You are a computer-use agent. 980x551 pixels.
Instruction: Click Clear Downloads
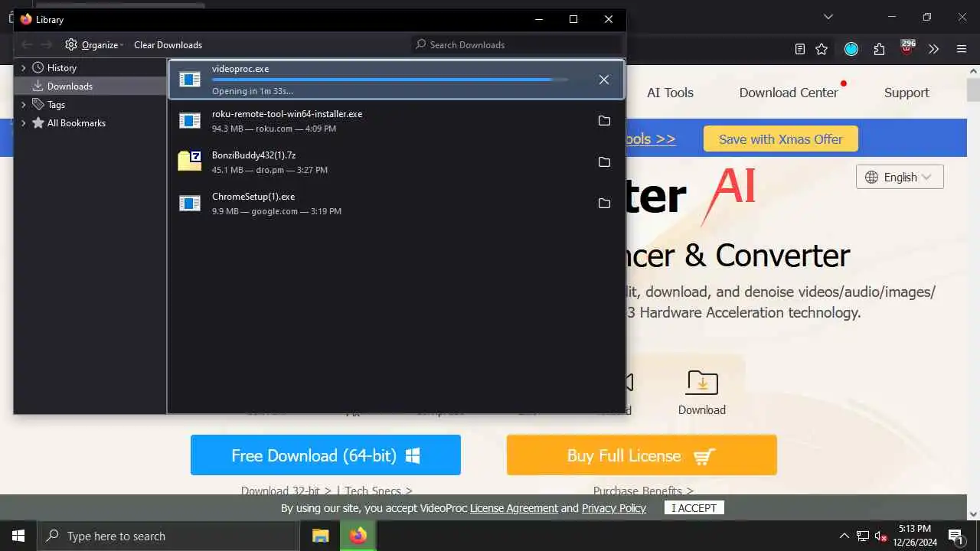(168, 44)
